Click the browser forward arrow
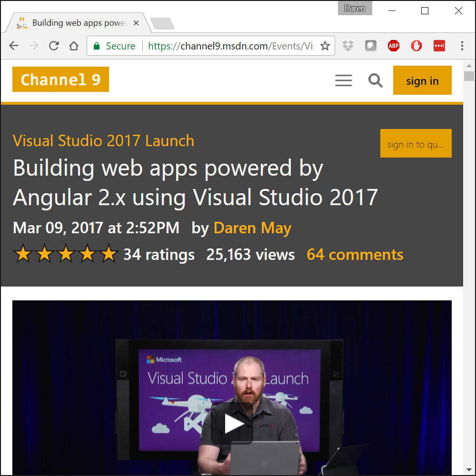This screenshot has width=476, height=476. tap(34, 46)
